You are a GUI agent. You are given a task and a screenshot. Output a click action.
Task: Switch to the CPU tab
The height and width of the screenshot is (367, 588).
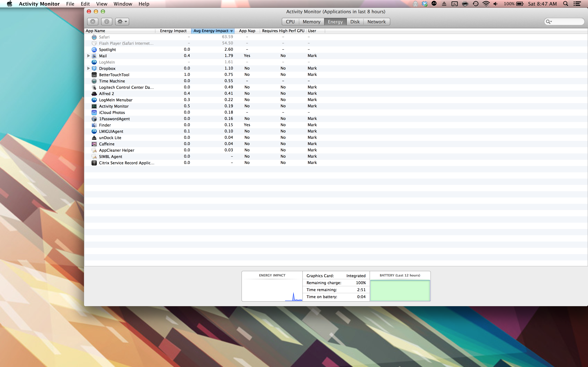(x=290, y=22)
